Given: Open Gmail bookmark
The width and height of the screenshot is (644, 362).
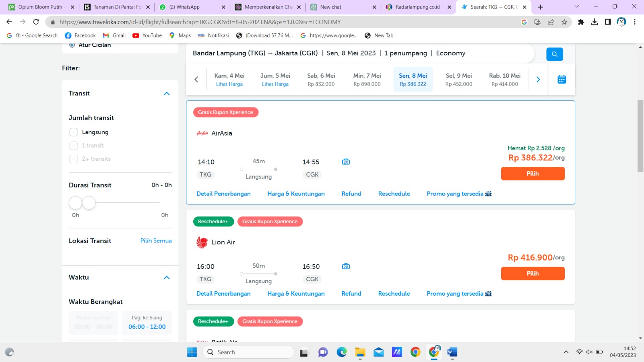Looking at the screenshot, I should pos(114,35).
